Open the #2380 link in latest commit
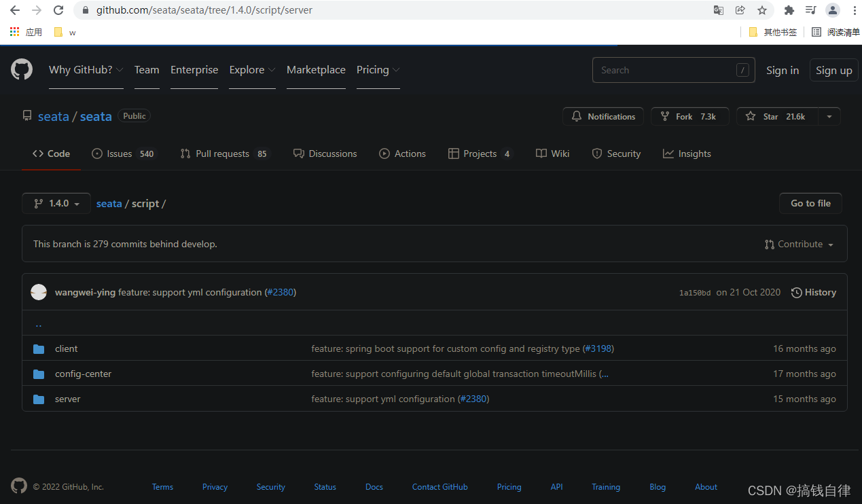This screenshot has height=504, width=862. pyautogui.click(x=281, y=292)
